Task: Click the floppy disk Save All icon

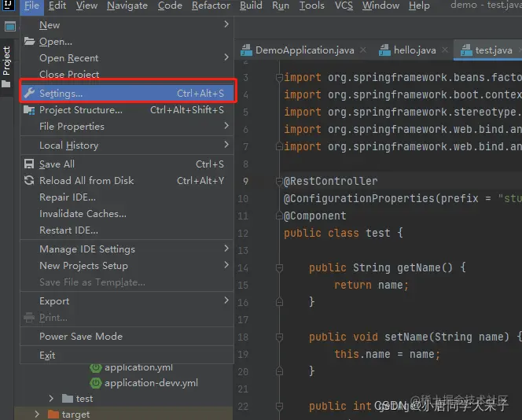Action: [29, 164]
